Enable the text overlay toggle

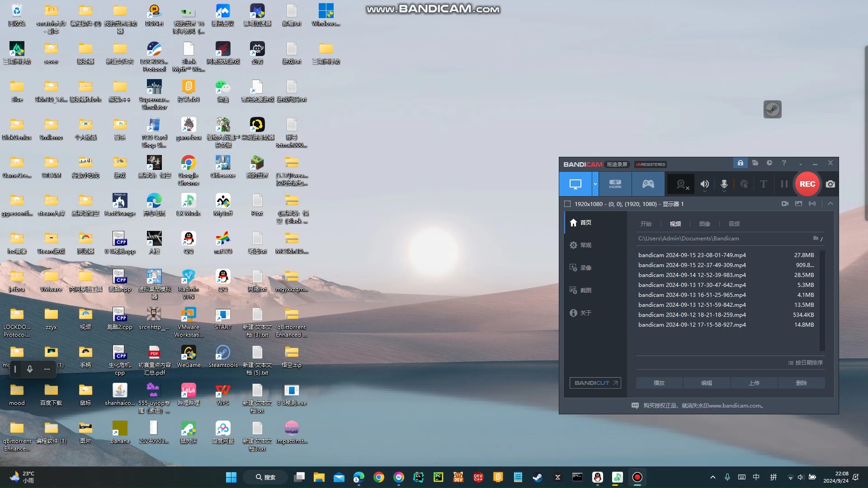[764, 183]
